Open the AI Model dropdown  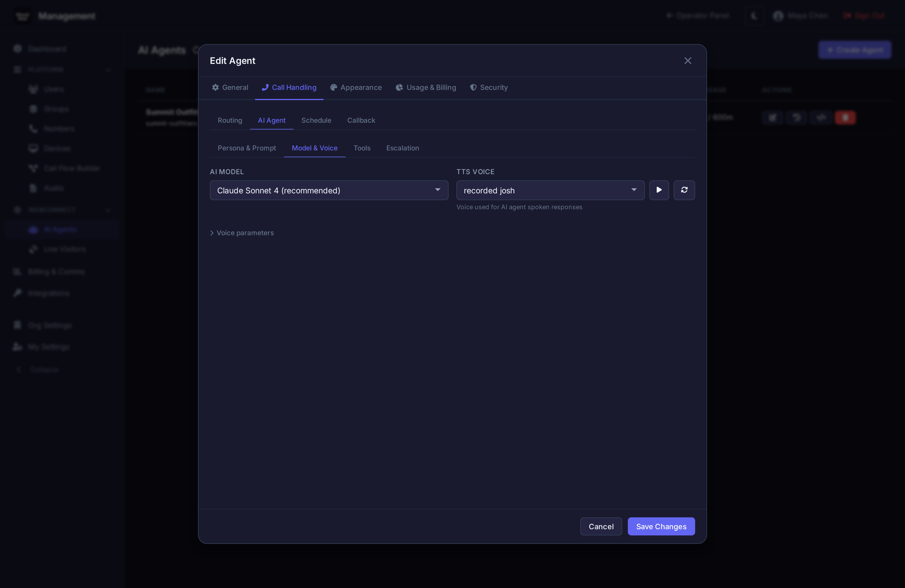[x=329, y=190]
